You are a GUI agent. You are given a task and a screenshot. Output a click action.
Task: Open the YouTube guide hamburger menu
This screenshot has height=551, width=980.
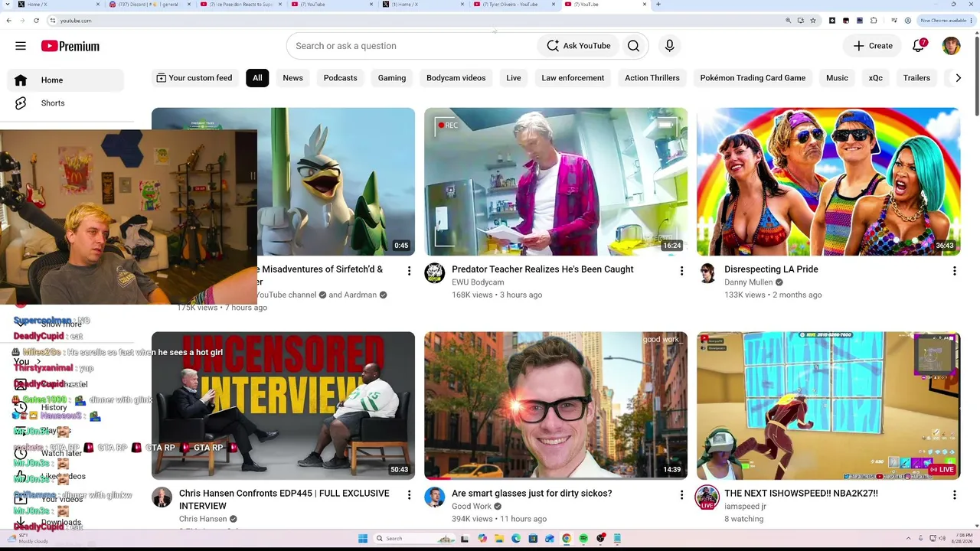(21, 46)
